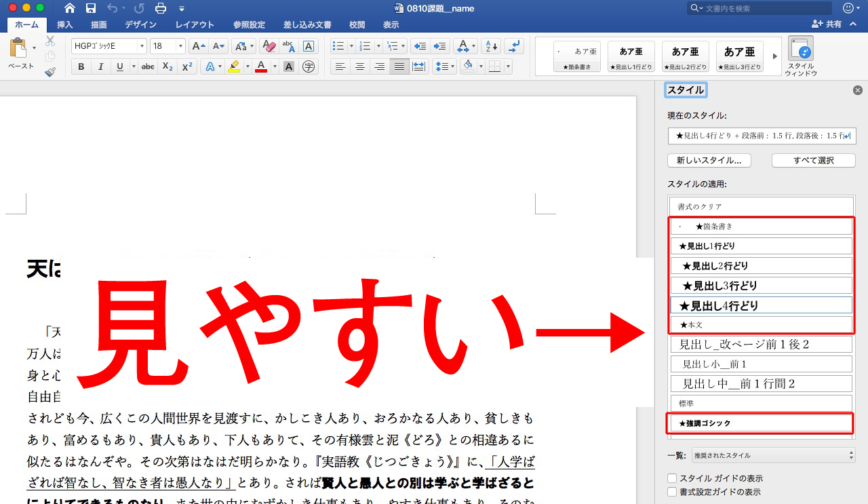868x504 pixels.
Task: Enable スタイル ガイドの表示 checkbox
Action: [x=672, y=478]
